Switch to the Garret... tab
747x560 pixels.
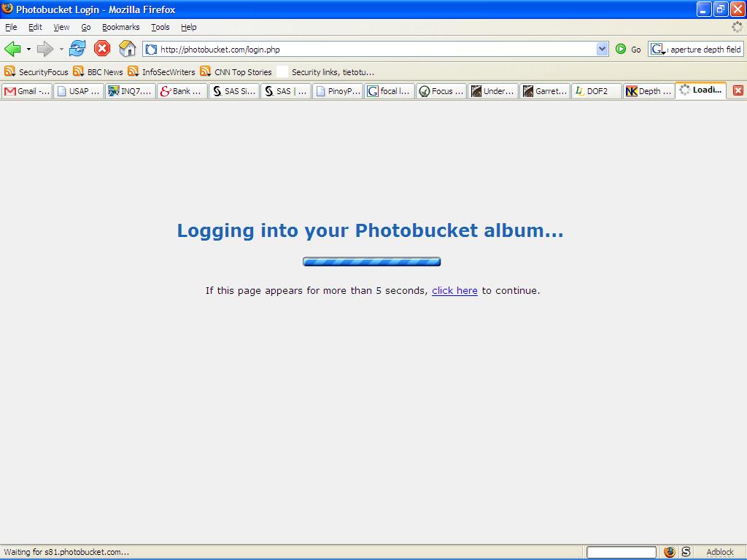545,91
